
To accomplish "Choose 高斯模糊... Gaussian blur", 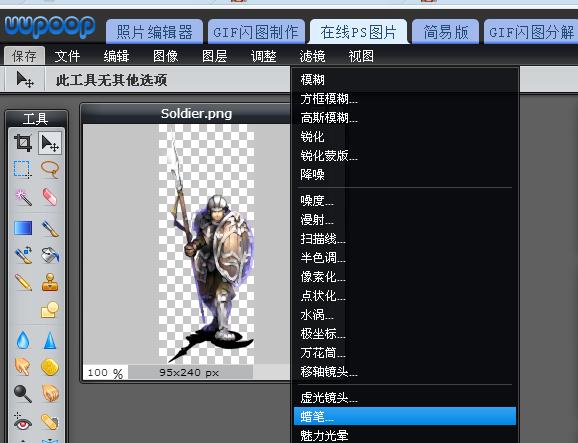I will (x=405, y=118).
